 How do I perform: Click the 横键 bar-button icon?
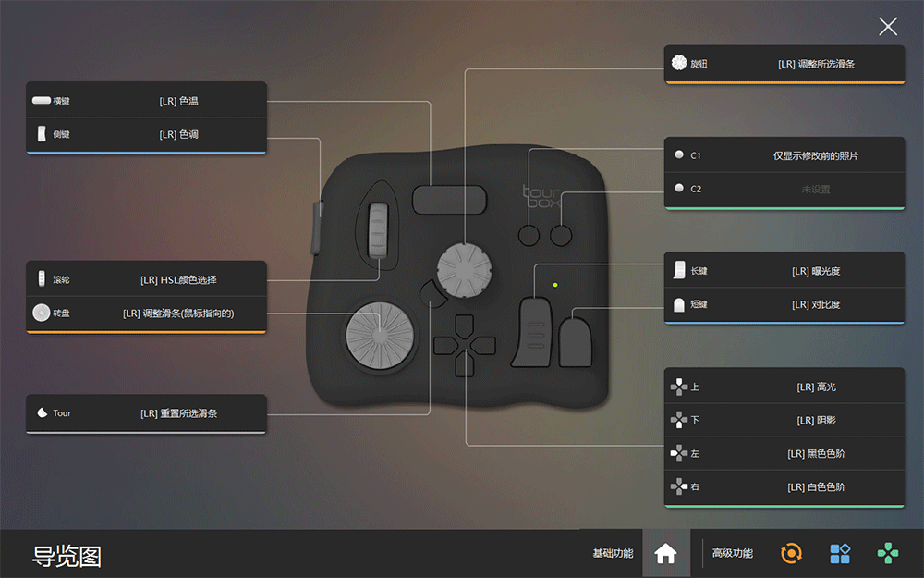[x=42, y=100]
